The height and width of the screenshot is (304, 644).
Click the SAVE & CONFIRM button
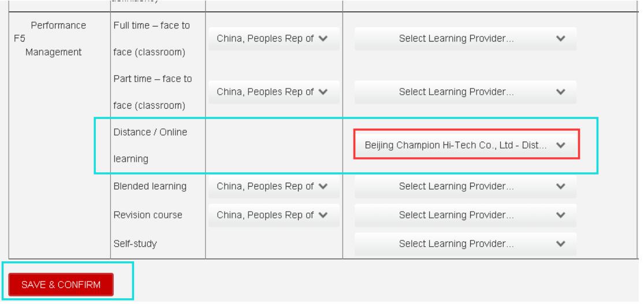click(x=61, y=284)
